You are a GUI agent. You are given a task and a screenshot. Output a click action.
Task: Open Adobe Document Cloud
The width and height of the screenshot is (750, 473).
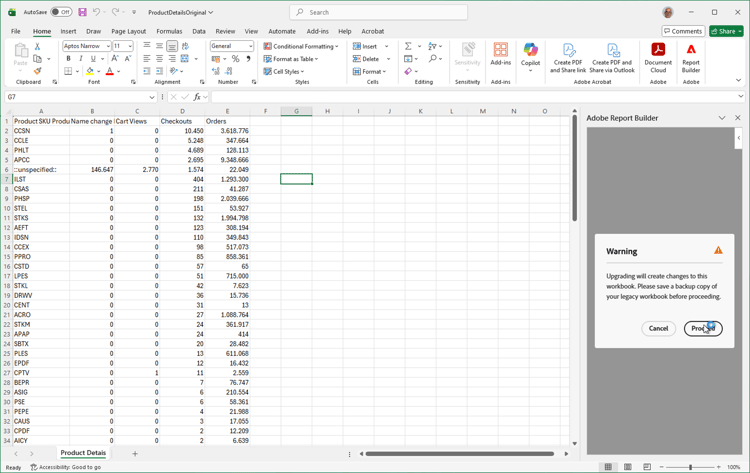tap(658, 58)
